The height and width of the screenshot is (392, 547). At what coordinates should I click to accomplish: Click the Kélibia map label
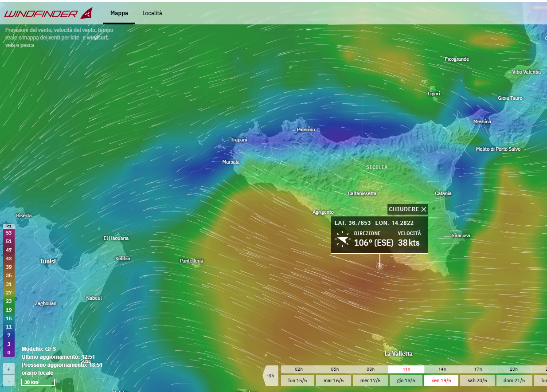(123, 258)
